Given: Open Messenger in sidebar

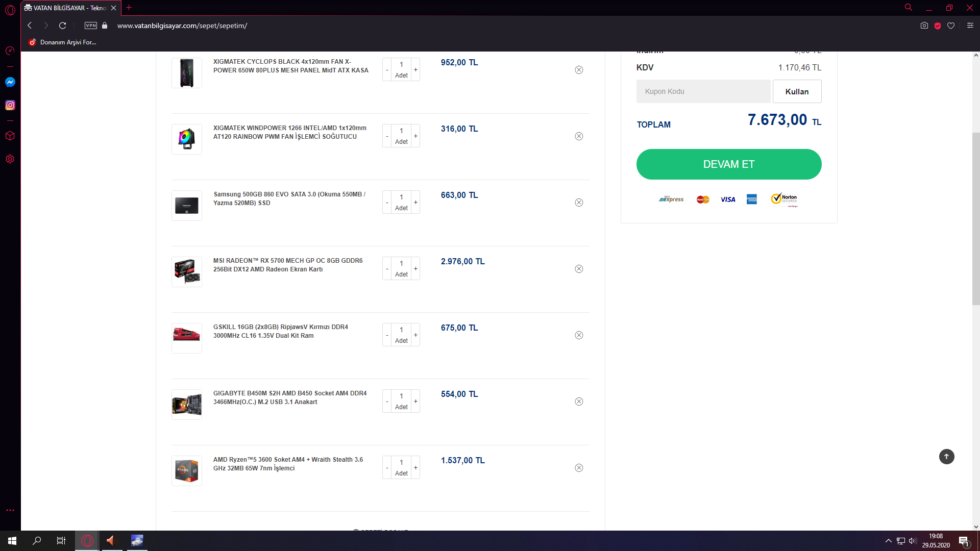Looking at the screenshot, I should pyautogui.click(x=10, y=82).
